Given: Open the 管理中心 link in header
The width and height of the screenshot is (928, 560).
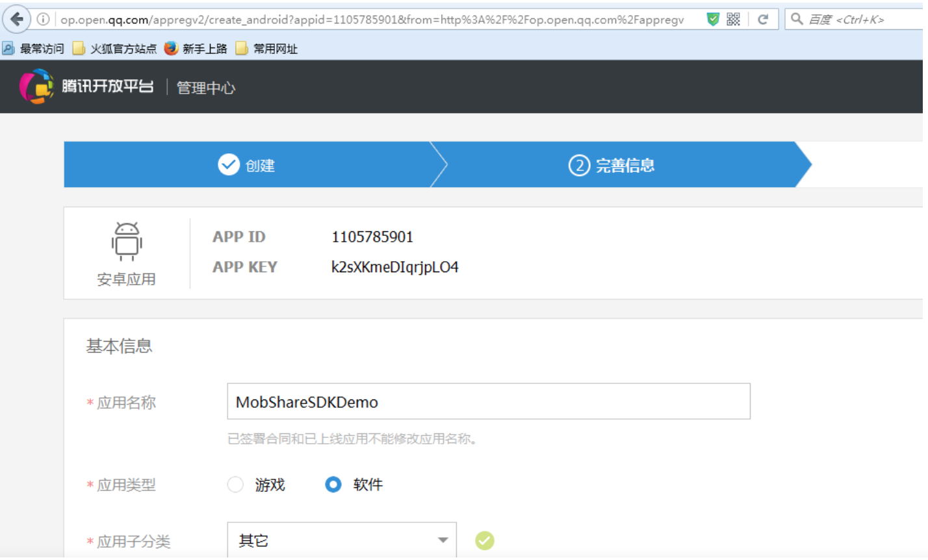Looking at the screenshot, I should point(206,88).
